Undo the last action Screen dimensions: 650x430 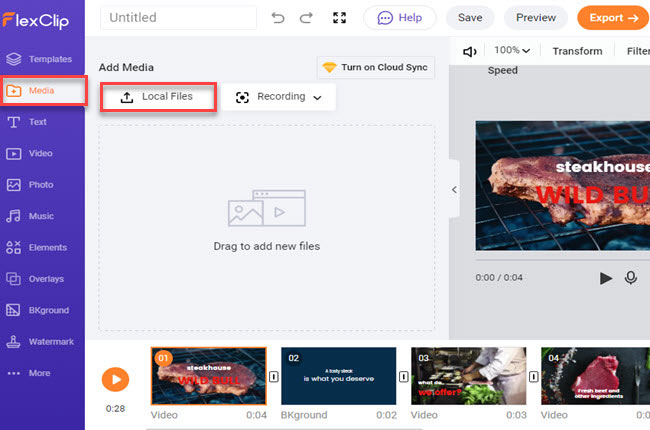[278, 18]
